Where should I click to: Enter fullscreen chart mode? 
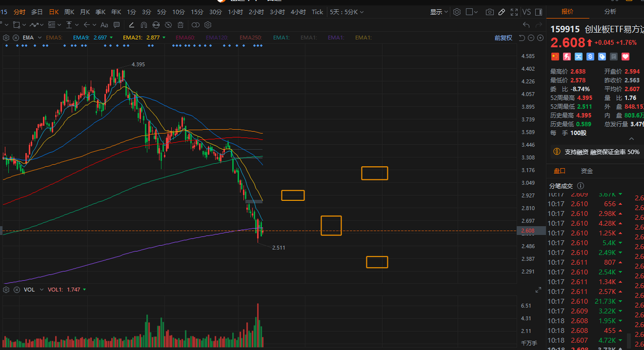tap(515, 12)
